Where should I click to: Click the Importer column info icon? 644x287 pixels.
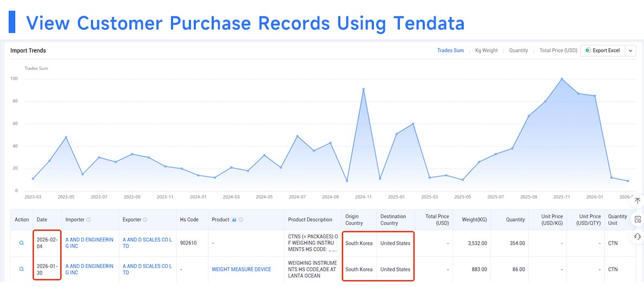click(88, 220)
